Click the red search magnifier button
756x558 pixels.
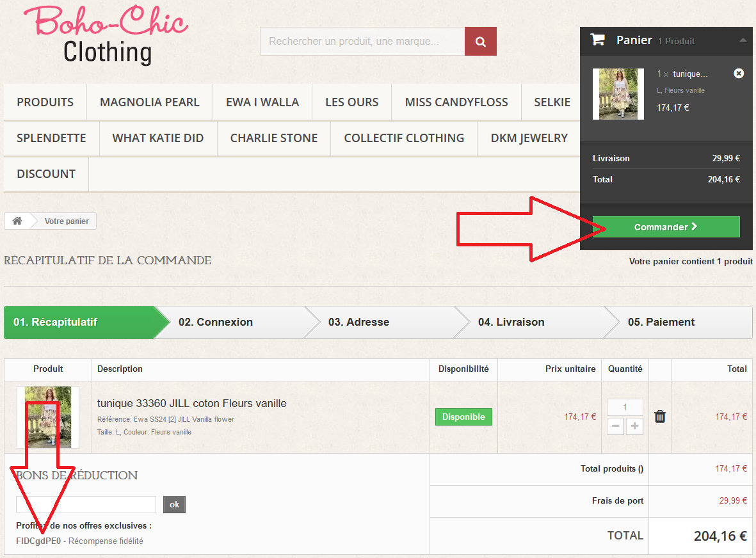pos(480,42)
